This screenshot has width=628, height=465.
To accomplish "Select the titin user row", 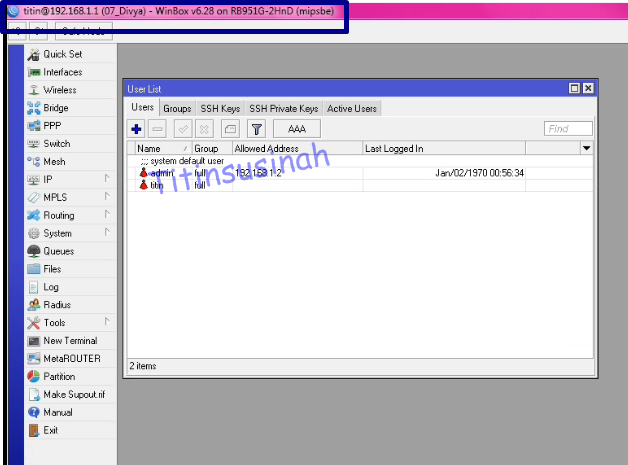I will pos(360,185).
